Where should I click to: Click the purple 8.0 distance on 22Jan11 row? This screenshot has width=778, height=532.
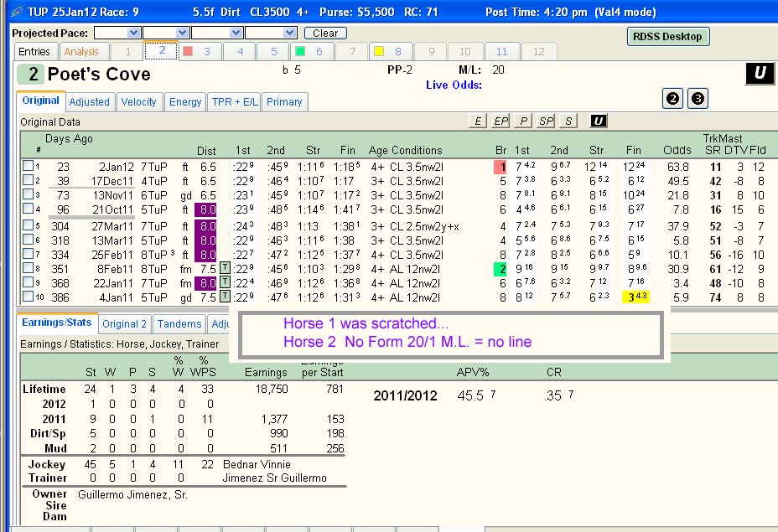[x=205, y=283]
